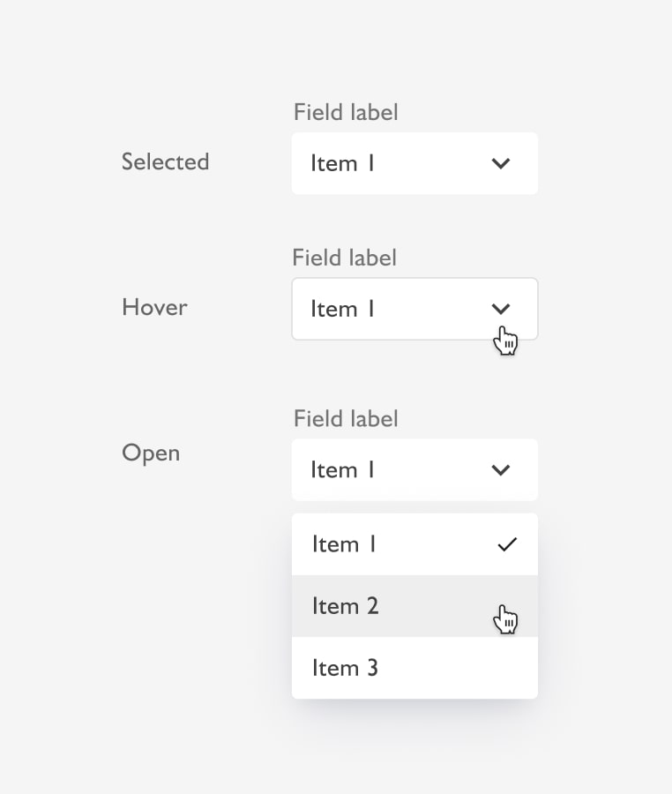
Task: Click the Hover state heading
Action: 155,307
